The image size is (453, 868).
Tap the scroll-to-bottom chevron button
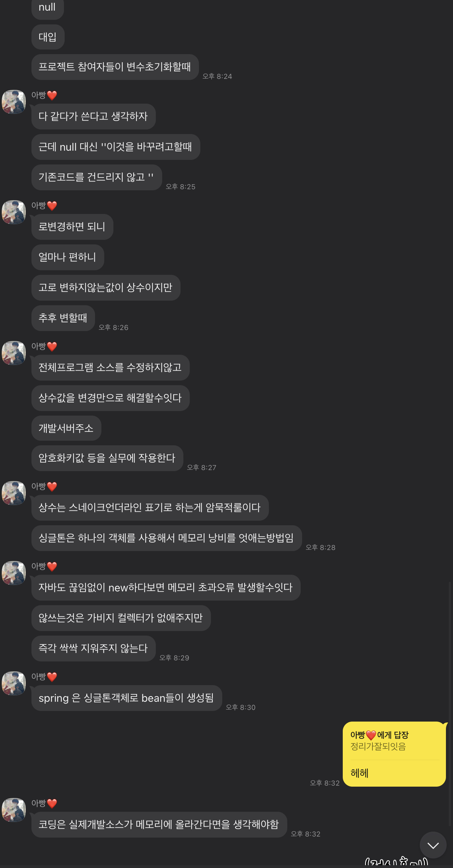pyautogui.click(x=433, y=845)
